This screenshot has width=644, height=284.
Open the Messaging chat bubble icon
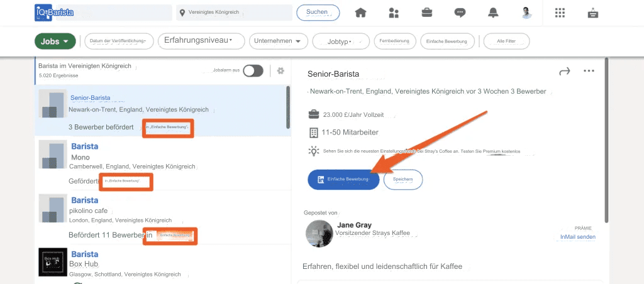tap(460, 13)
